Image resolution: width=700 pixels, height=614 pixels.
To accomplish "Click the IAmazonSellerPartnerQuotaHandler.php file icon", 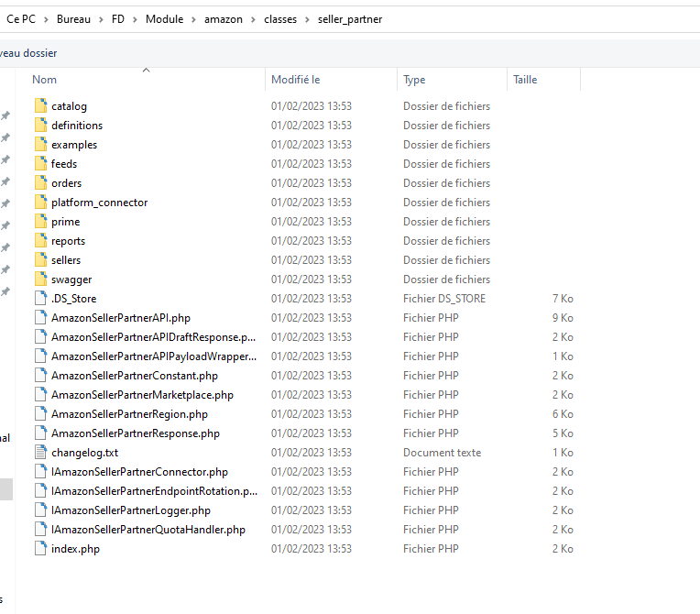I will pyautogui.click(x=40, y=529).
